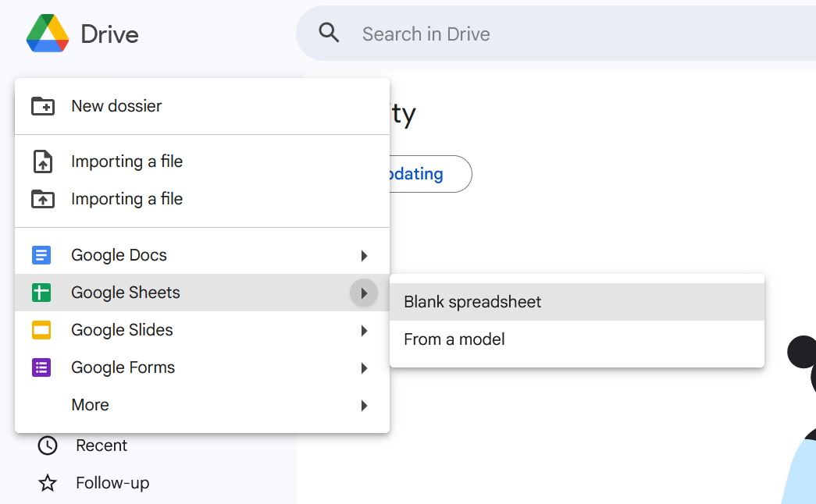Click the Follow-up star icon

coord(48,483)
